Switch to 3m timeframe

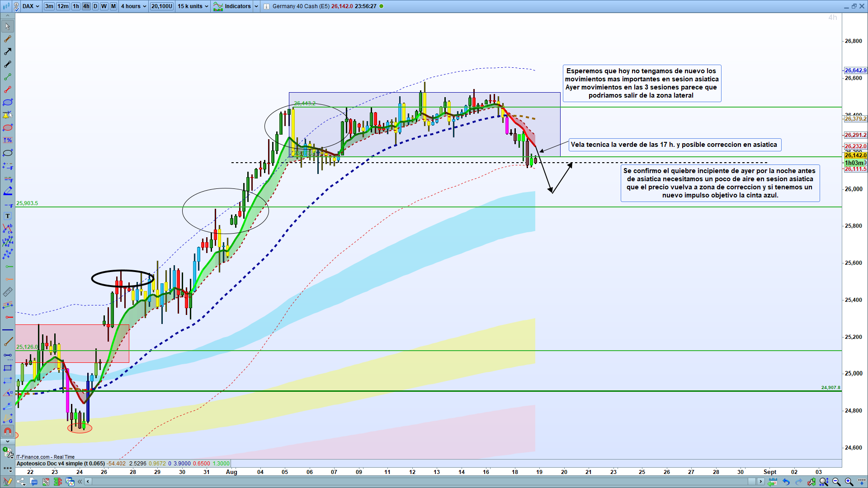pyautogui.click(x=49, y=6)
